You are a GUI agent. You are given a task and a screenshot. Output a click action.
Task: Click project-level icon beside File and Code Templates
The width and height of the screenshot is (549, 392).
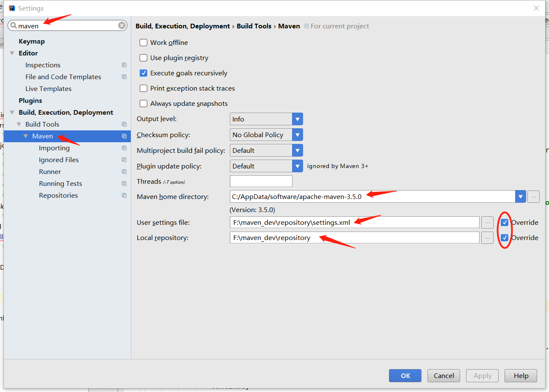(x=124, y=77)
